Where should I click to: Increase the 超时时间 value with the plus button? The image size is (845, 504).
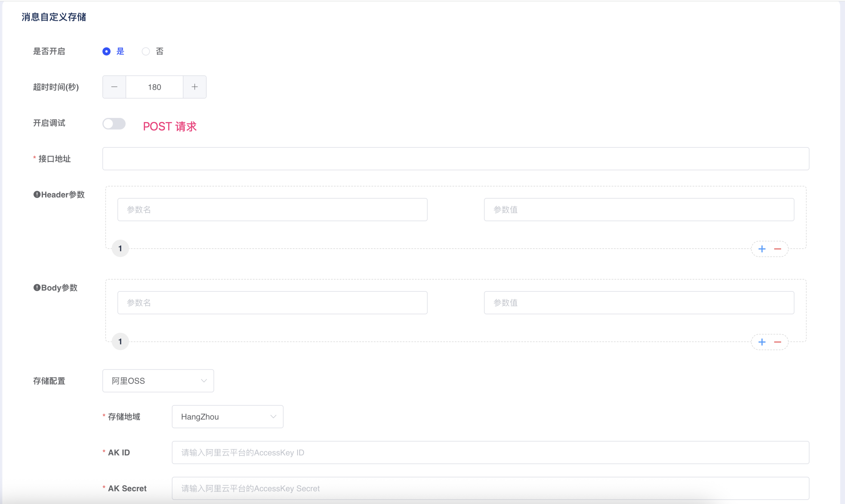tap(195, 87)
